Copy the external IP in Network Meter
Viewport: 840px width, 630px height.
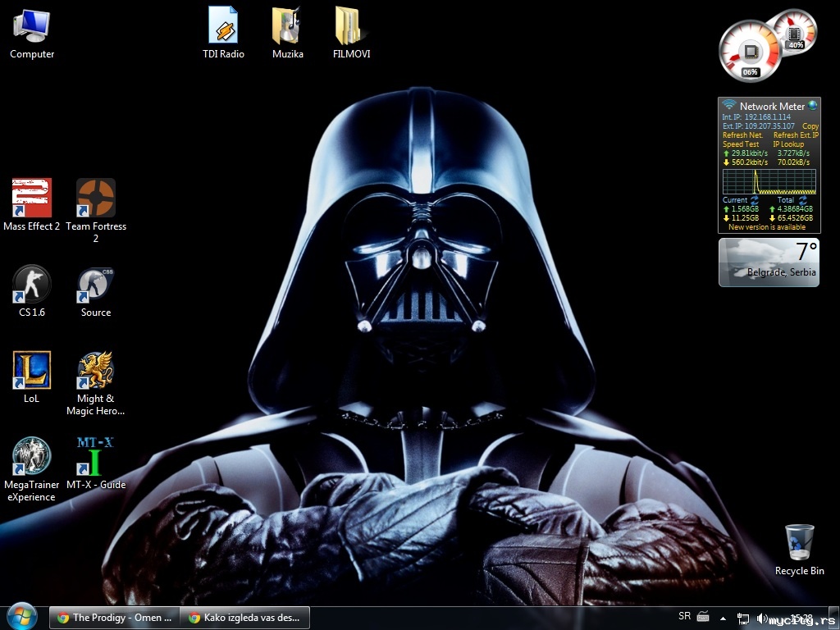[x=810, y=126]
